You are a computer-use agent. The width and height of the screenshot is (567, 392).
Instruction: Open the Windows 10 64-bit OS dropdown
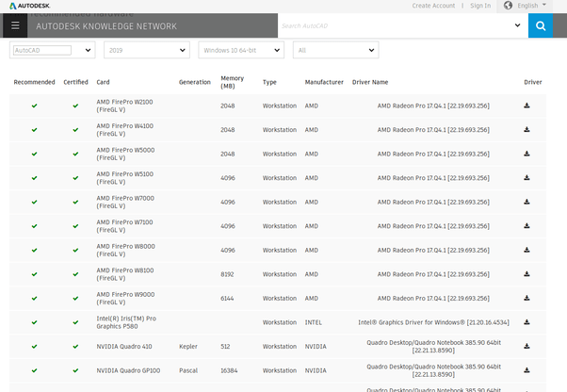pos(241,50)
